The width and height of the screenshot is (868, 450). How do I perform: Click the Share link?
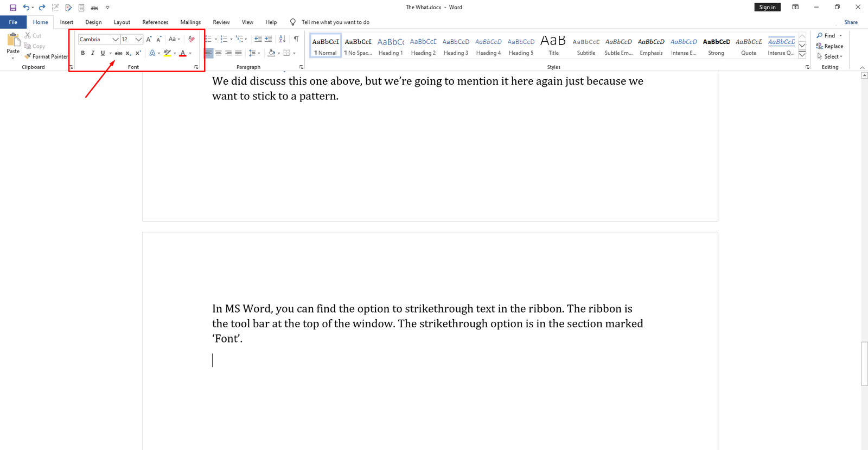(x=851, y=22)
